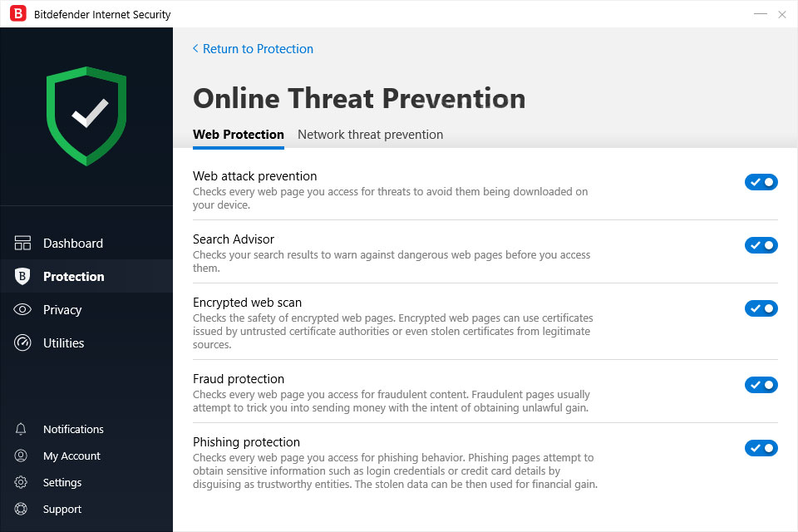Click the Notifications bell icon
The height and width of the screenshot is (532, 798).
(x=22, y=430)
